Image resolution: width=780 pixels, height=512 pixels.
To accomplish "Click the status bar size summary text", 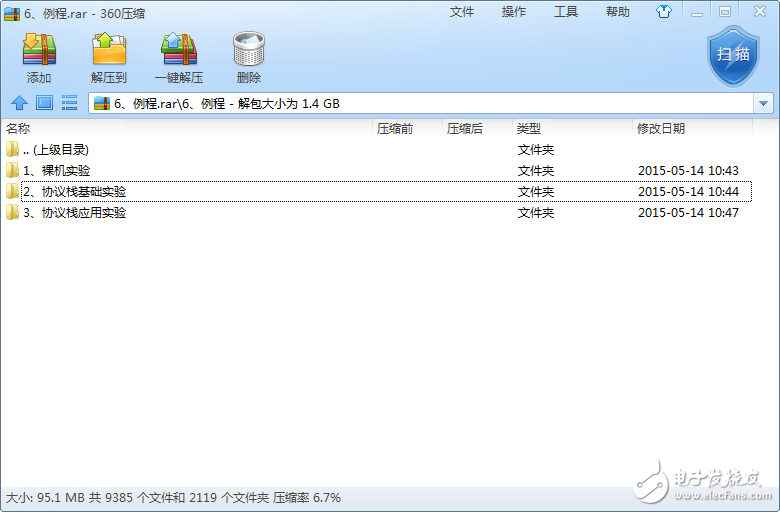I will [x=173, y=498].
